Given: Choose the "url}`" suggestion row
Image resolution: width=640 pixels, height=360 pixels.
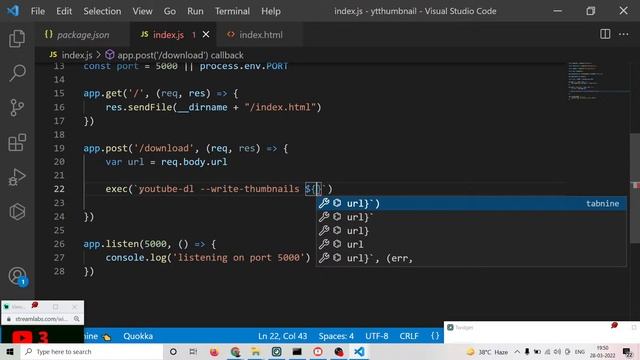Looking at the screenshot, I should point(471,217).
